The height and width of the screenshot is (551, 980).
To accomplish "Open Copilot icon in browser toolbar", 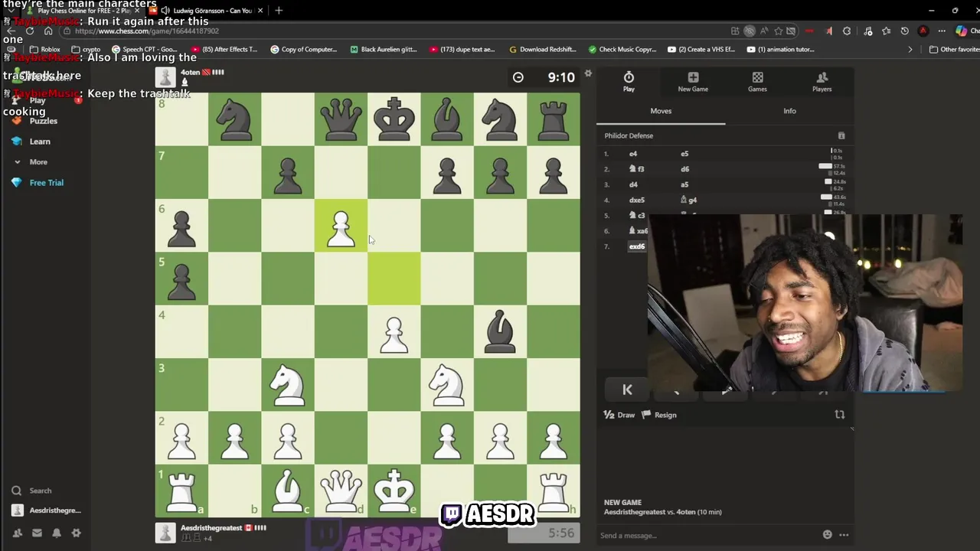I will pos(962,31).
